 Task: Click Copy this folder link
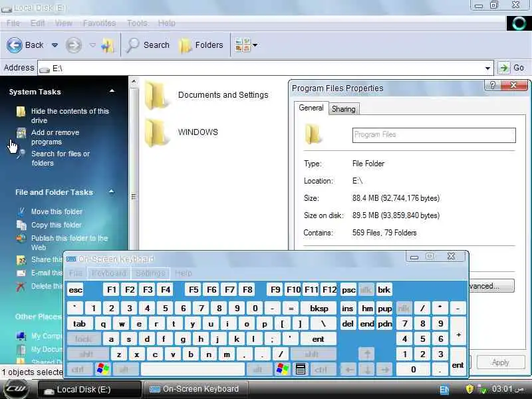57,225
